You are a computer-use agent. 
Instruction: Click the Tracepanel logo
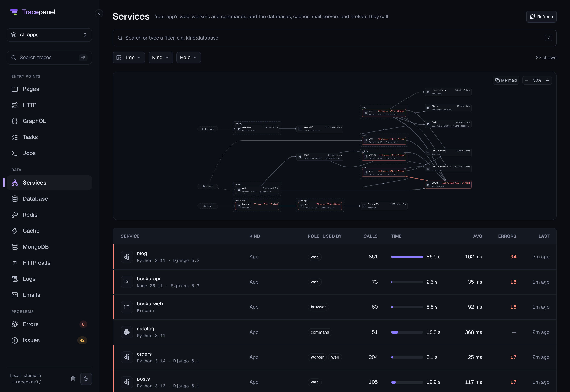pyautogui.click(x=33, y=12)
